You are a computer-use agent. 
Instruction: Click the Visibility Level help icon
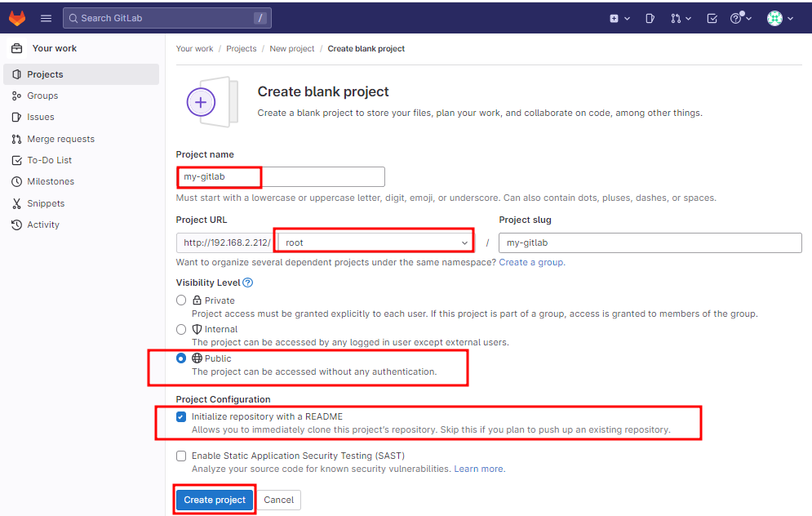pos(247,282)
